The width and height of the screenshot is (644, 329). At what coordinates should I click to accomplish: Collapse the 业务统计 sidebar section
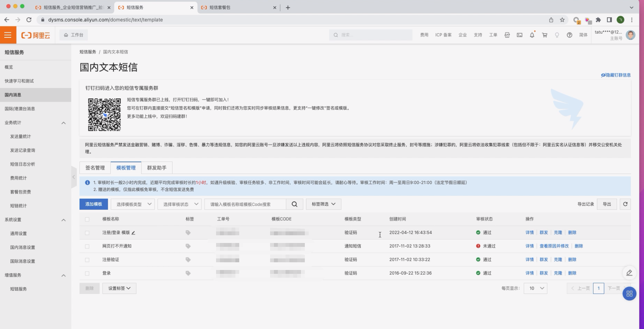[x=64, y=123]
